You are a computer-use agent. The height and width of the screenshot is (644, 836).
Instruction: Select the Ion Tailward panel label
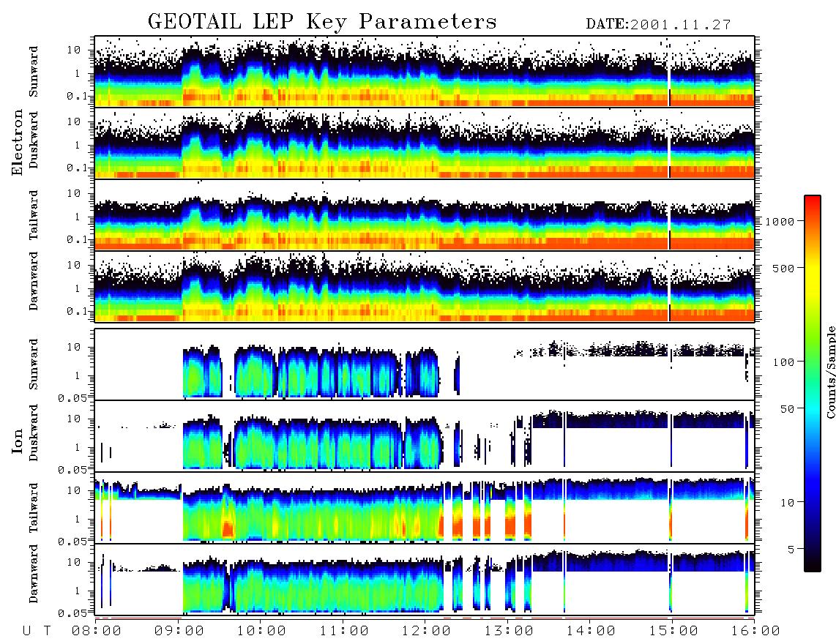(34, 508)
